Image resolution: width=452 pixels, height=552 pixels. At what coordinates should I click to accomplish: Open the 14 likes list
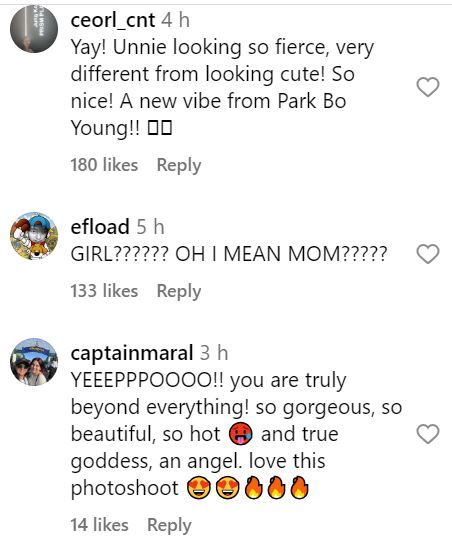[x=99, y=525]
